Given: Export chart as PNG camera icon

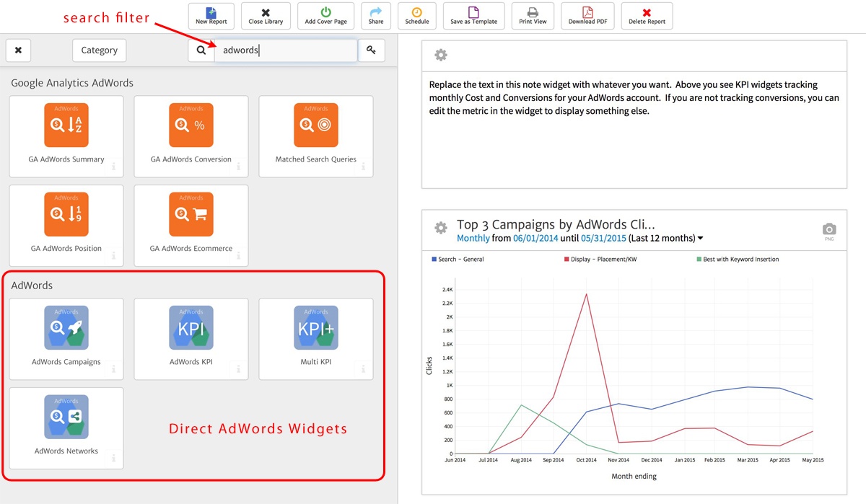Looking at the screenshot, I should [x=829, y=231].
